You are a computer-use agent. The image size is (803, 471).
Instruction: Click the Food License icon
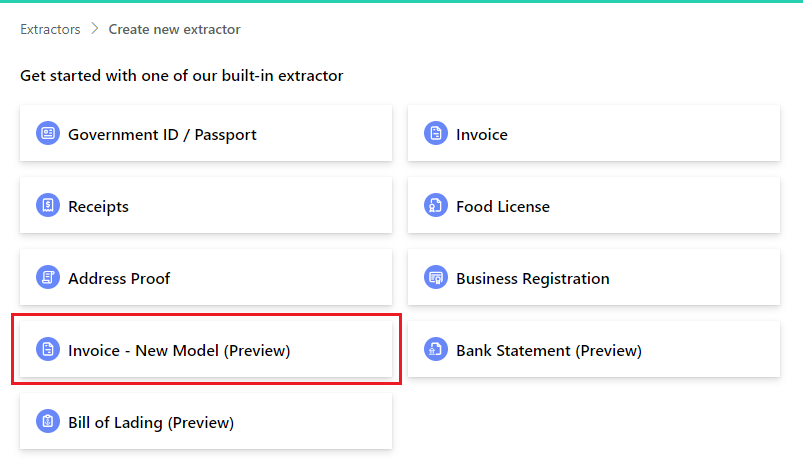tap(436, 206)
